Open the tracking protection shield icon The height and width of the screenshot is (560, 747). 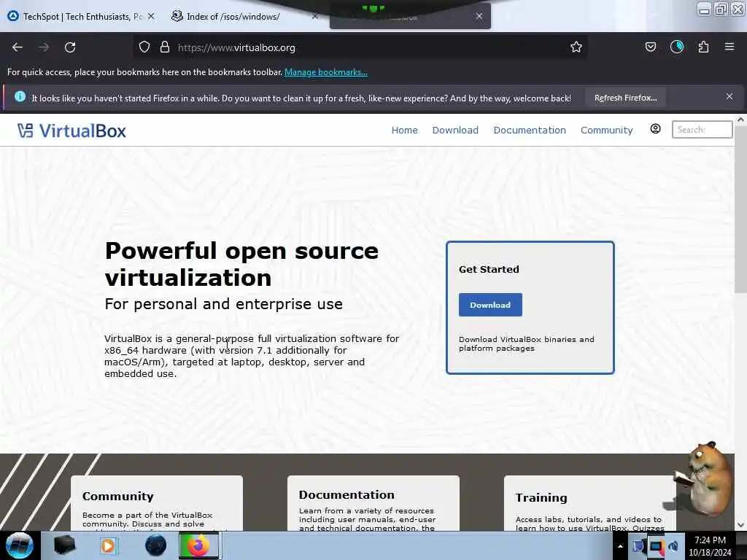144,47
